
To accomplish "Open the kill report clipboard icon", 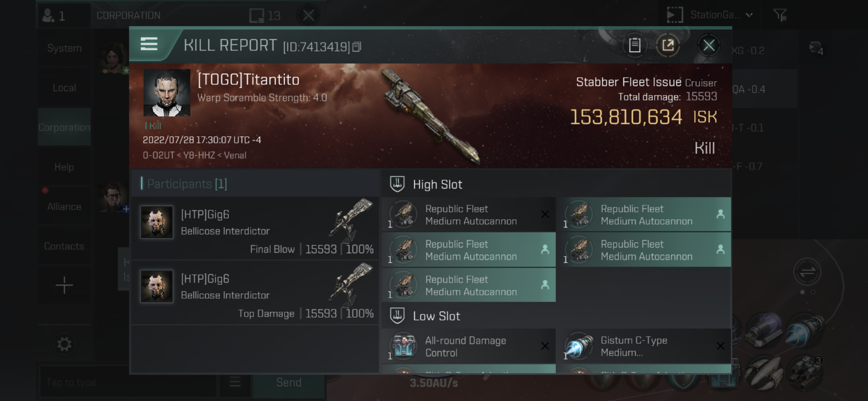I will [x=635, y=45].
